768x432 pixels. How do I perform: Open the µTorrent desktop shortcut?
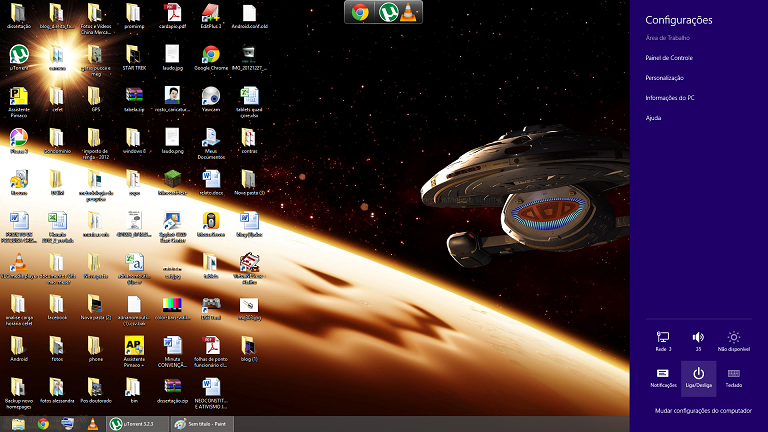pos(19,58)
